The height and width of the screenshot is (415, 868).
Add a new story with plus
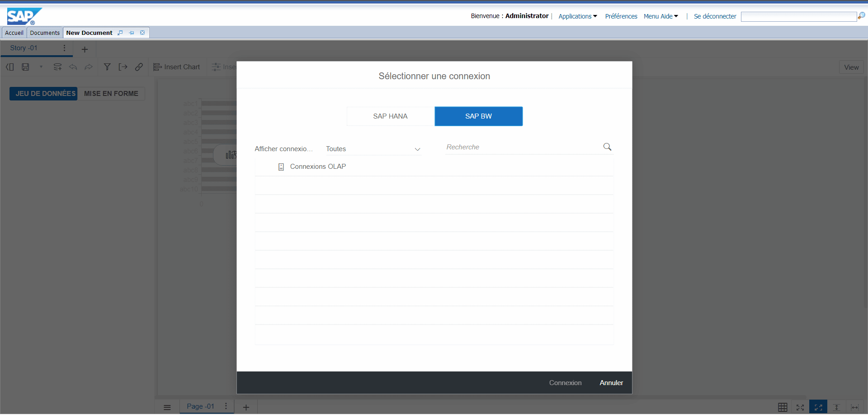tap(85, 49)
